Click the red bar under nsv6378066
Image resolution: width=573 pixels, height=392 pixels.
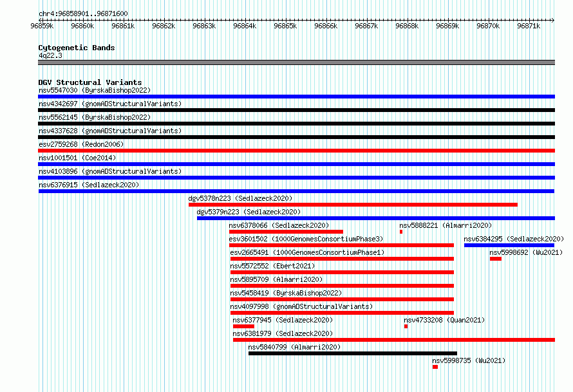(x=286, y=232)
